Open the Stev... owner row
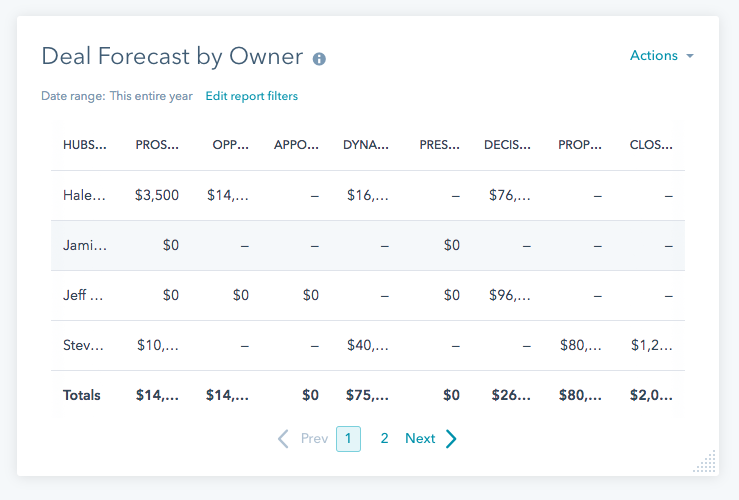The height and width of the screenshot is (500, 739). click(x=84, y=345)
